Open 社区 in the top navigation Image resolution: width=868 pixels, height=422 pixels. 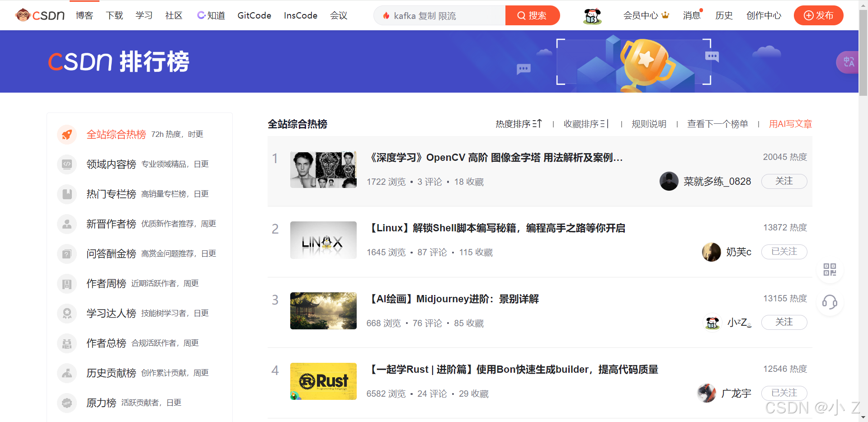[x=174, y=15]
